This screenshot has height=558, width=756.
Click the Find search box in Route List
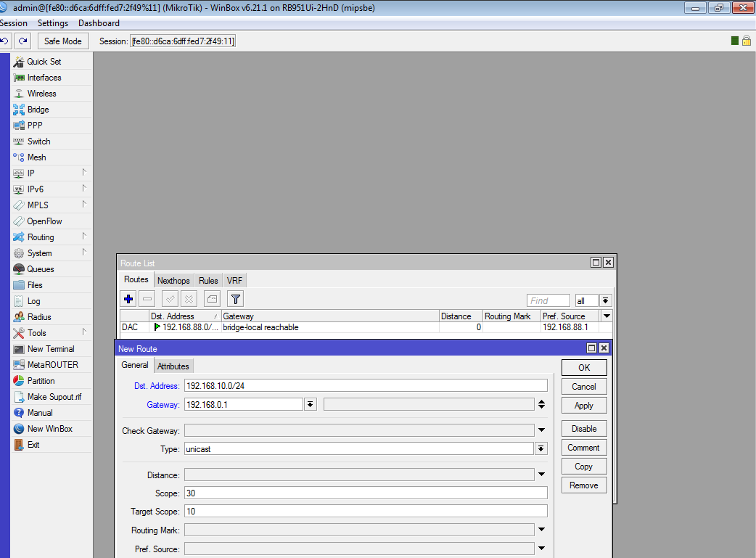[x=548, y=301]
